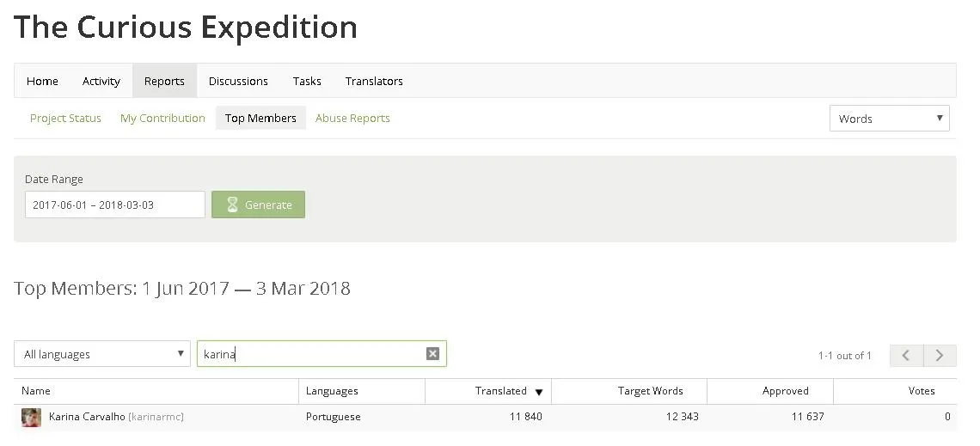Clear the karina search text
Screen dimensions: 980x446
click(432, 354)
